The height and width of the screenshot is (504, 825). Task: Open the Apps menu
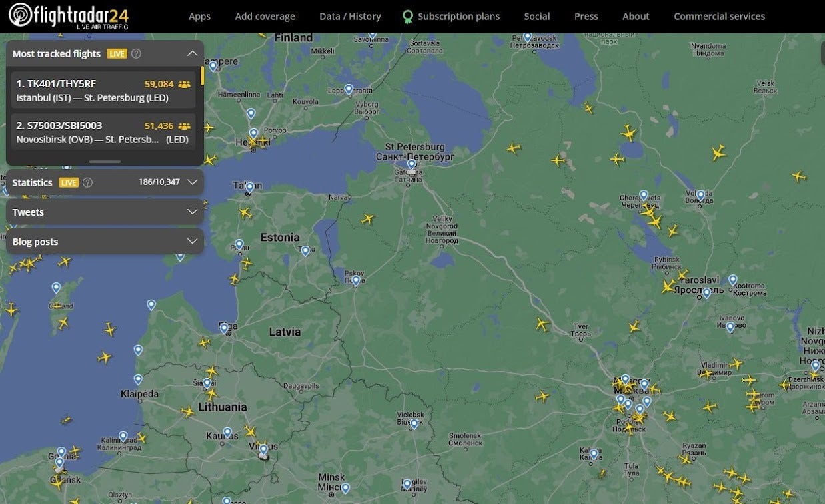coord(199,16)
